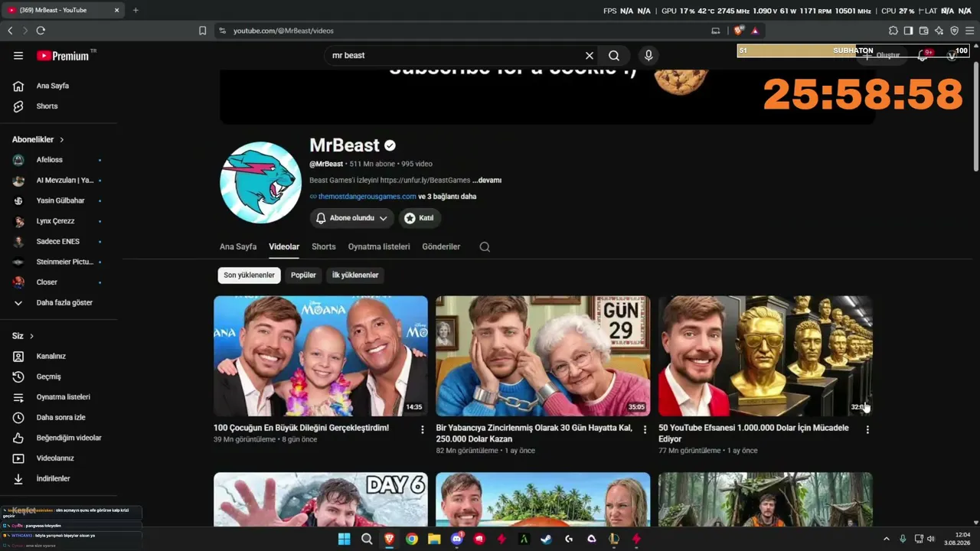The height and width of the screenshot is (551, 980).
Task: Open the YouTube hamburger guide menu
Action: pos(18,55)
